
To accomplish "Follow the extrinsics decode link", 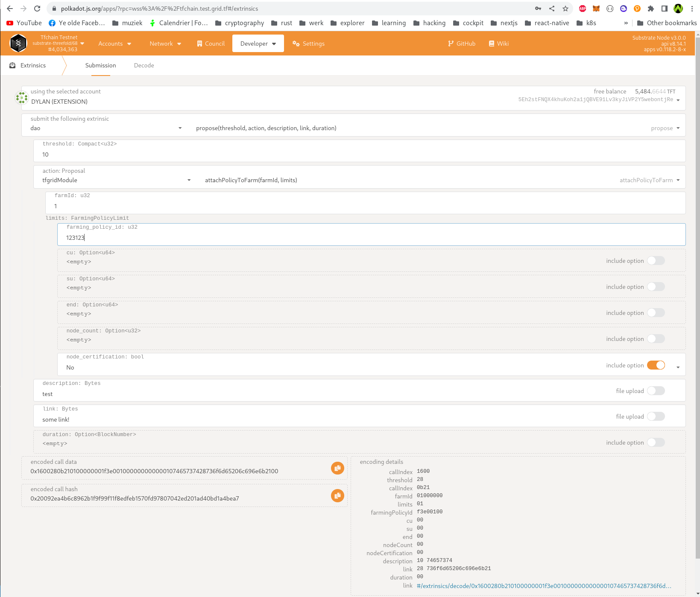I will (x=544, y=586).
